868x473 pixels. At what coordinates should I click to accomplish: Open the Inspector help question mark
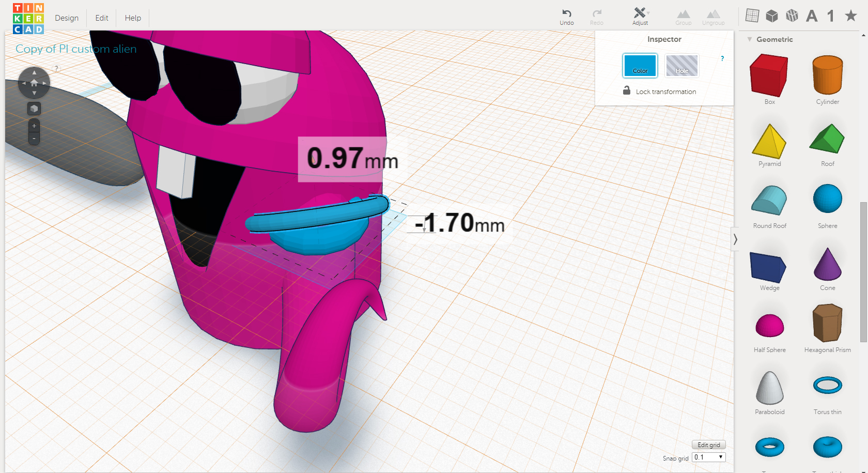(x=722, y=58)
